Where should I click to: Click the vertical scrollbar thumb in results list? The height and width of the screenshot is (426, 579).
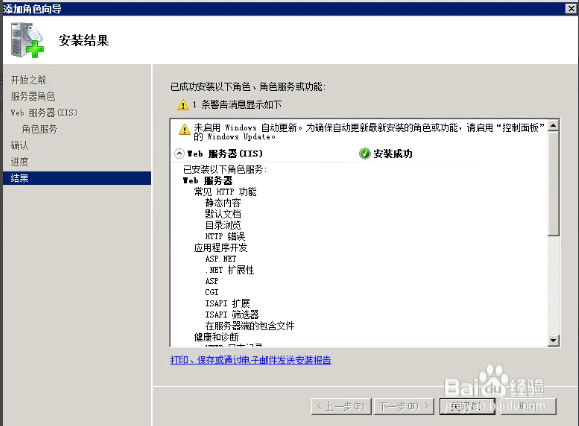point(553,183)
